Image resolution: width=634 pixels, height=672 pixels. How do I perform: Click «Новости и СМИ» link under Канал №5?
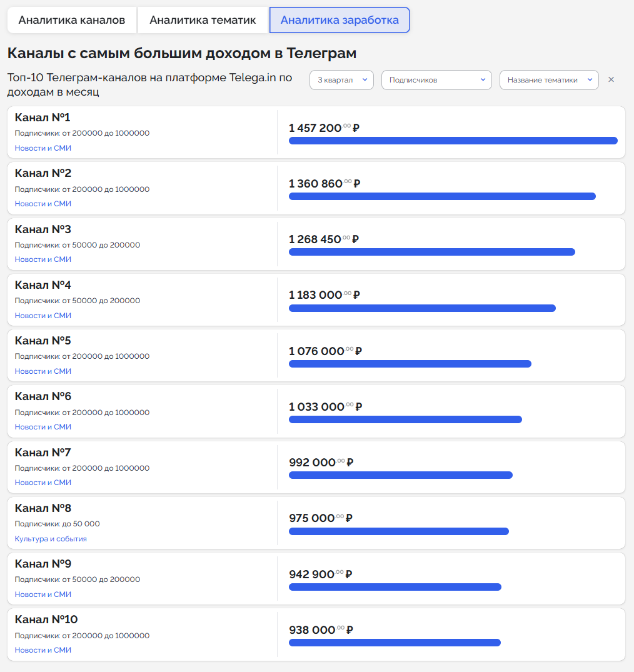click(x=43, y=371)
